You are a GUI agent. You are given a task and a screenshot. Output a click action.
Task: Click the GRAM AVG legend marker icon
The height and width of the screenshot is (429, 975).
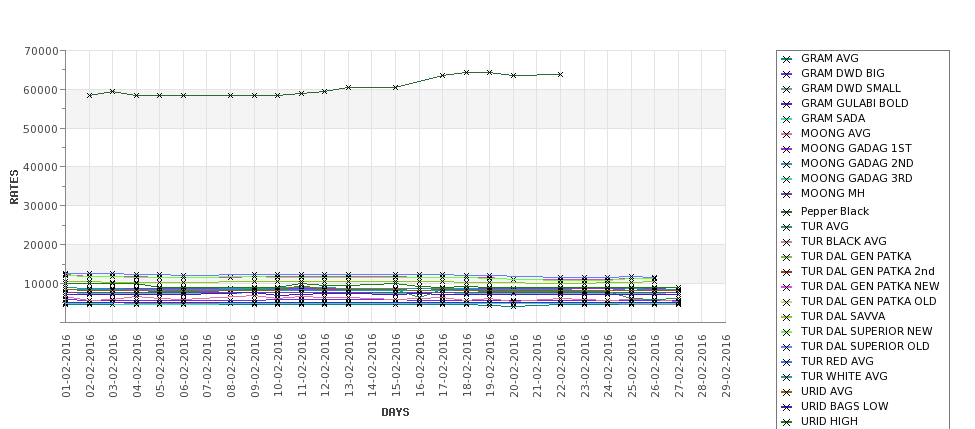(x=787, y=59)
